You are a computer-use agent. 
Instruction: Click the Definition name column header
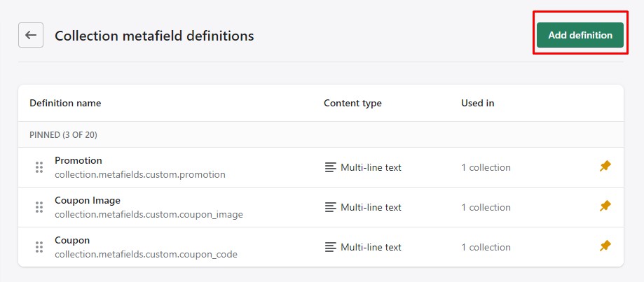click(65, 103)
